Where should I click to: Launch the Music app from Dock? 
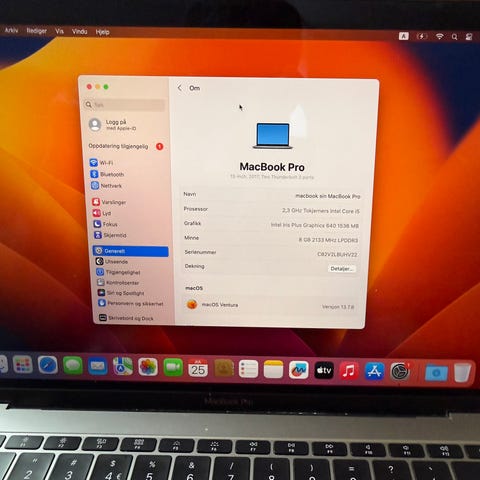pyautogui.click(x=349, y=371)
